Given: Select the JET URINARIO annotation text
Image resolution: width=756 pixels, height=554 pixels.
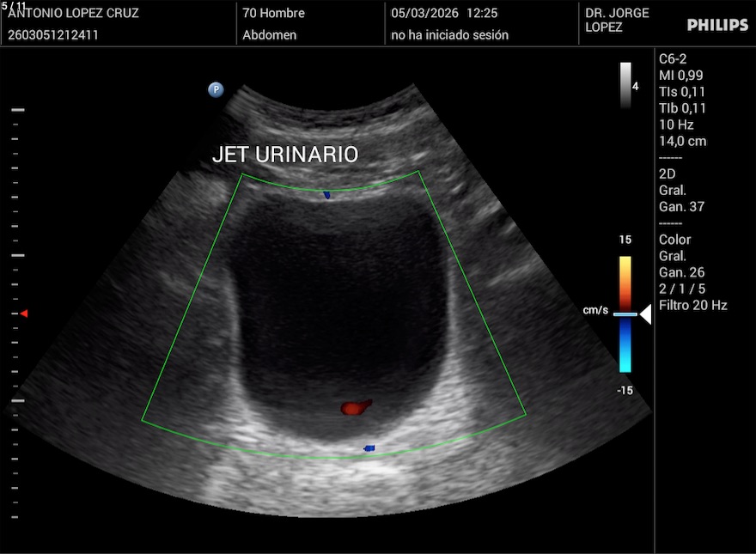Looking at the screenshot, I should coord(284,155).
